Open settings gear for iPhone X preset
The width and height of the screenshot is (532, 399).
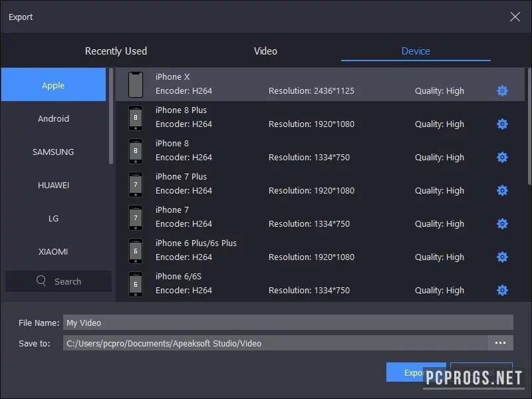click(502, 90)
